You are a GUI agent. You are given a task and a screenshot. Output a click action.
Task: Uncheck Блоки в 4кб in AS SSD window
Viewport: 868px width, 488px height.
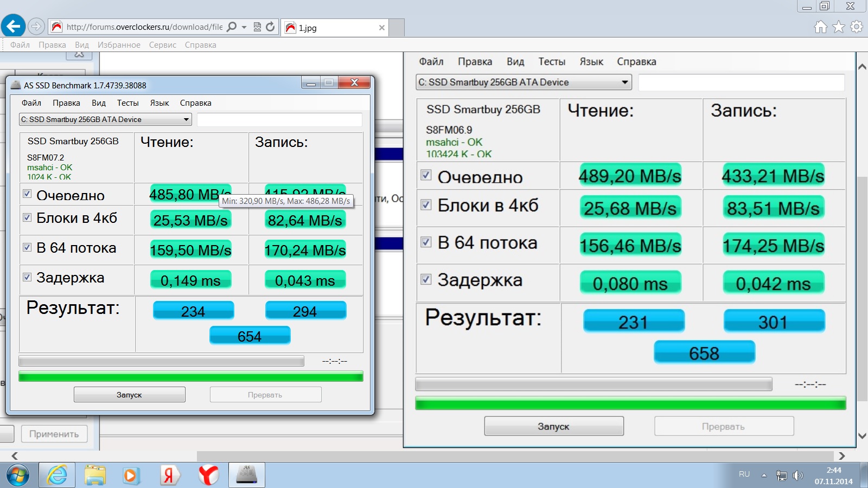27,217
